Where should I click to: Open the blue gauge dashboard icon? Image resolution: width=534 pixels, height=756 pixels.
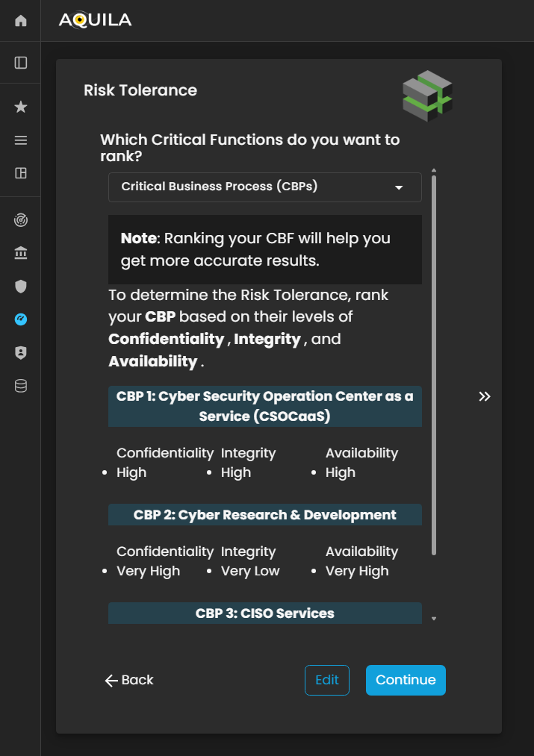point(21,319)
